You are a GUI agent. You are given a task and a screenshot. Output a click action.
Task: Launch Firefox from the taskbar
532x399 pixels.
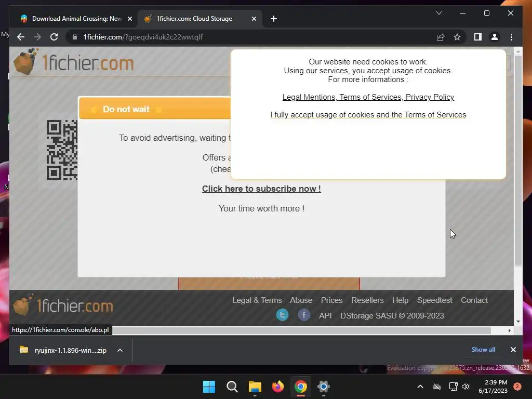(278, 387)
